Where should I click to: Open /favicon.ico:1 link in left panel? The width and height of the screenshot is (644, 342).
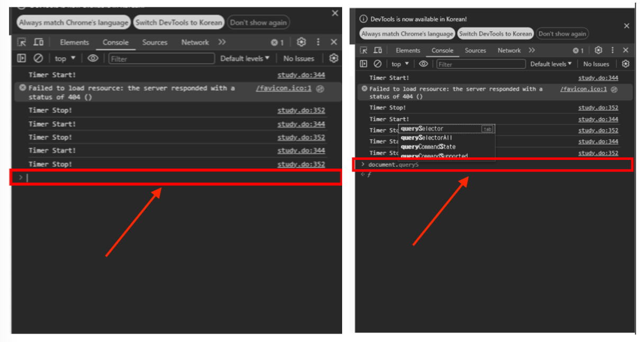[283, 88]
